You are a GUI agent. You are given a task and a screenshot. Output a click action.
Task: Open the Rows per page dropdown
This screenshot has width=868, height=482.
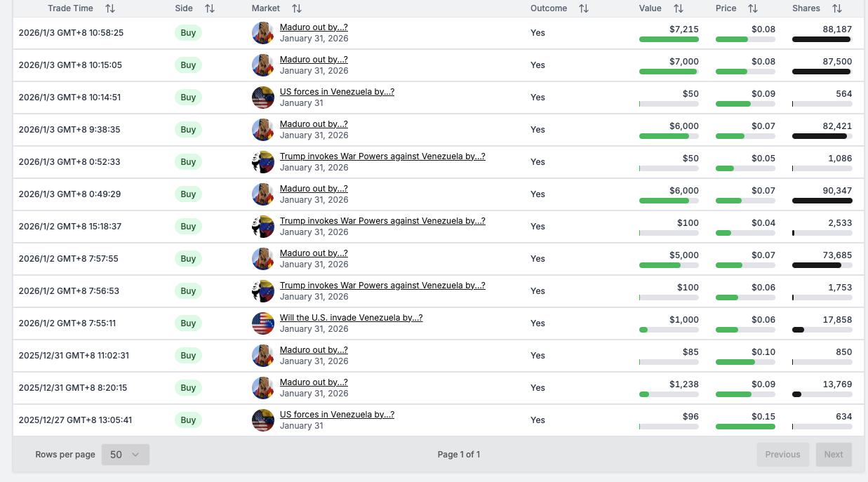[126, 455]
